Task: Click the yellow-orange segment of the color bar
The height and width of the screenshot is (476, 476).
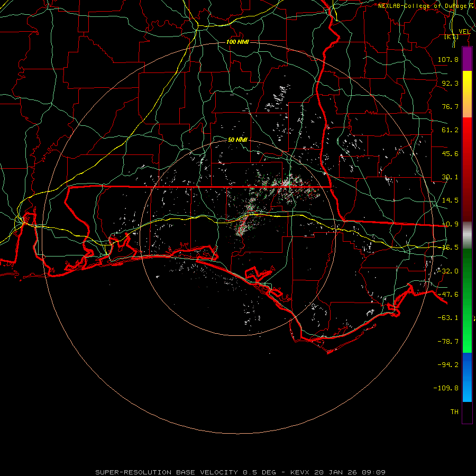Action: tap(467, 94)
